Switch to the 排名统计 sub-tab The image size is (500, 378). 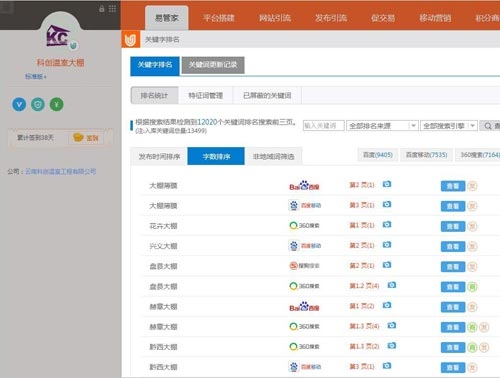[154, 96]
